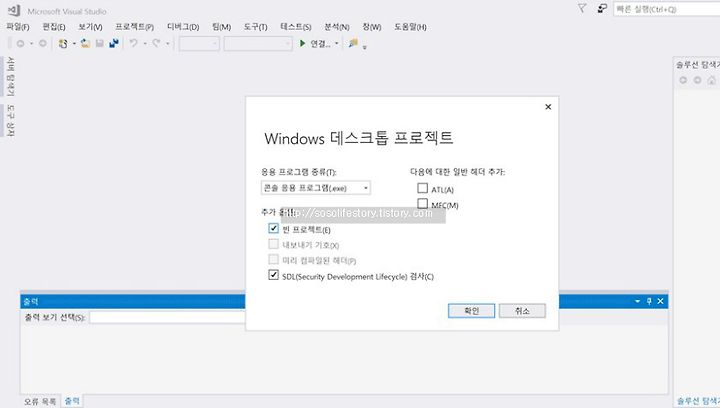Click the Find in Files toolbar icon
The image size is (720, 408).
(353, 43)
